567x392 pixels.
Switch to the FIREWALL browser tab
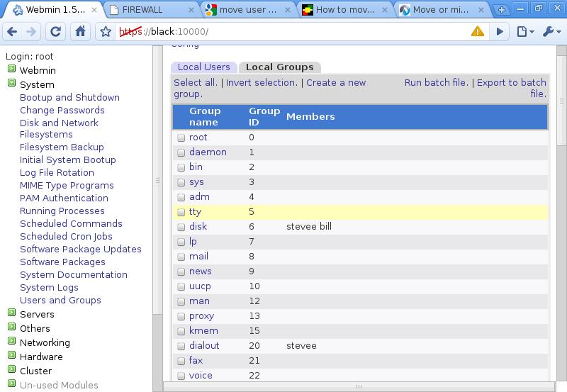(150, 11)
